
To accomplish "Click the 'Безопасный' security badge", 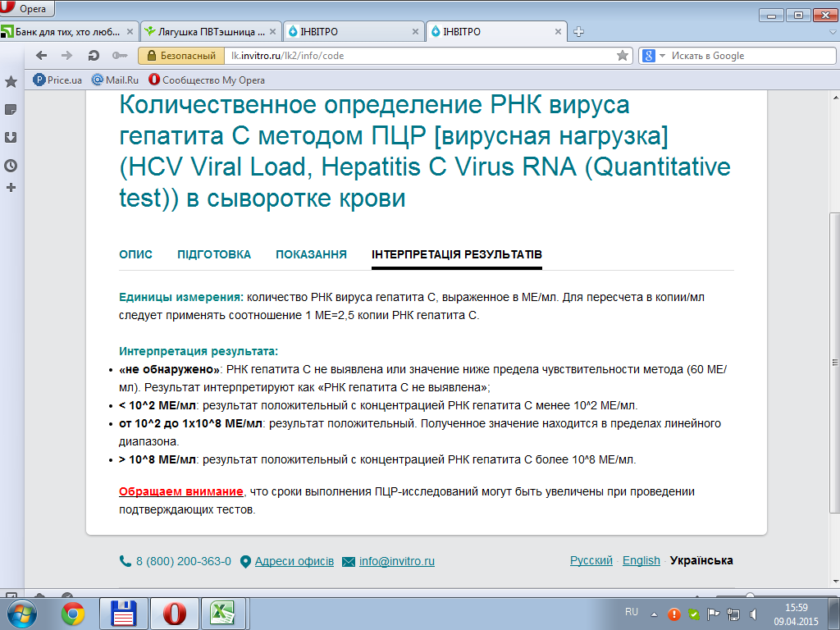I will click(x=181, y=55).
